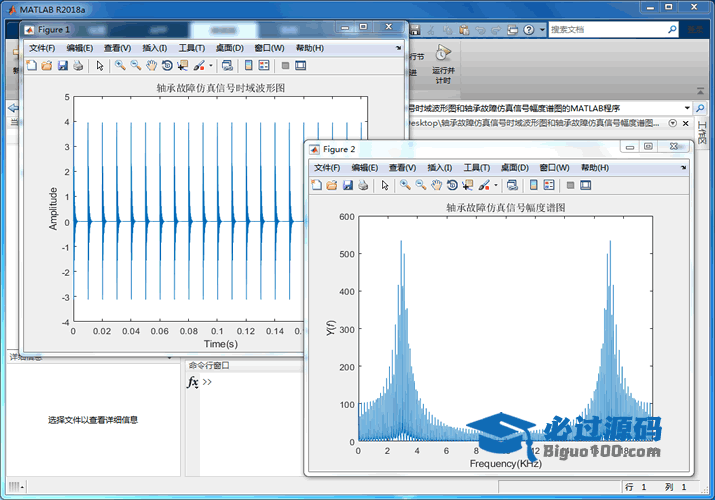Click help question mark icon in MATLAB
715x500 pixels.
[x=528, y=30]
